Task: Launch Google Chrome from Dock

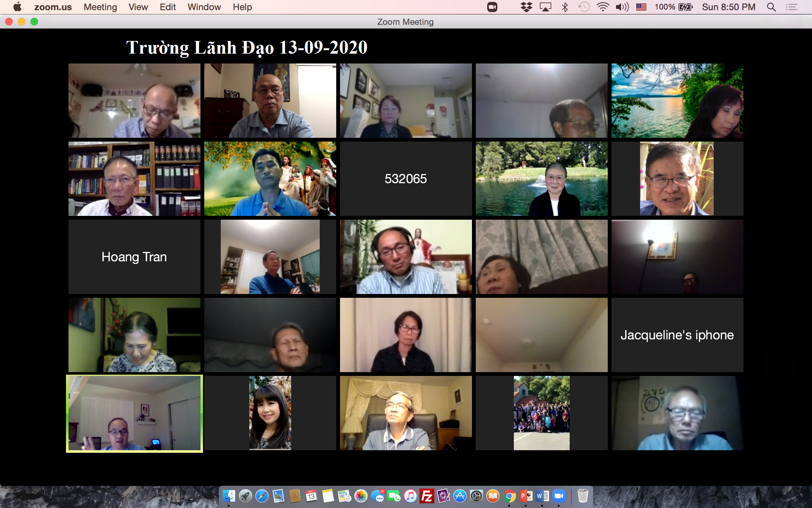Action: click(509, 496)
